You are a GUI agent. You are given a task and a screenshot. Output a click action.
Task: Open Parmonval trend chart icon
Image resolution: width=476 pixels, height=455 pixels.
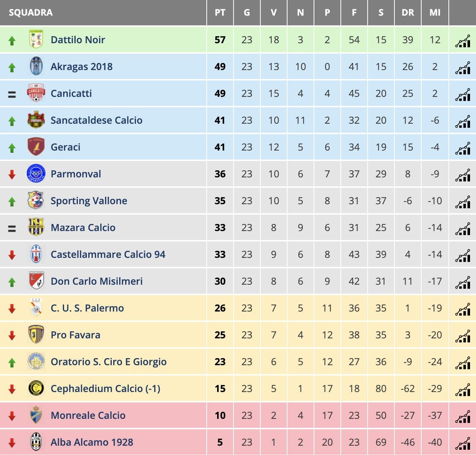(x=463, y=175)
